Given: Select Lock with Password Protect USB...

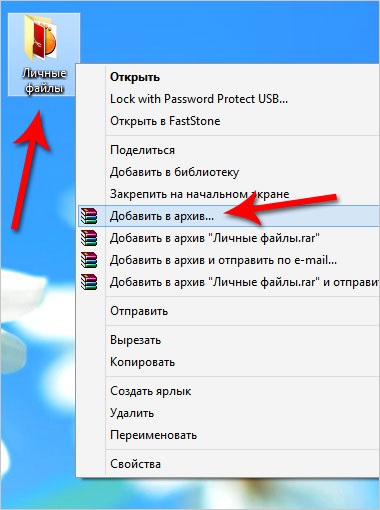Looking at the screenshot, I should coord(199,99).
